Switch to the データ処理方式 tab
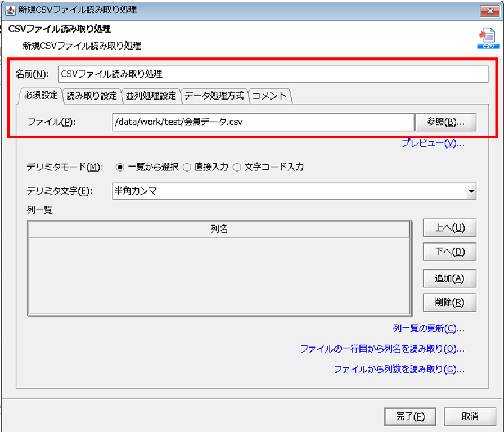Image resolution: width=504 pixels, height=432 pixels. 214,96
